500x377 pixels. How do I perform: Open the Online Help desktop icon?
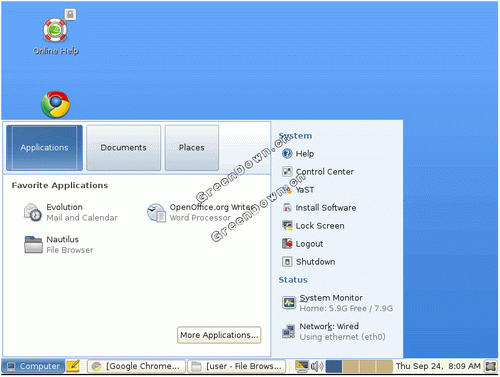click(56, 33)
